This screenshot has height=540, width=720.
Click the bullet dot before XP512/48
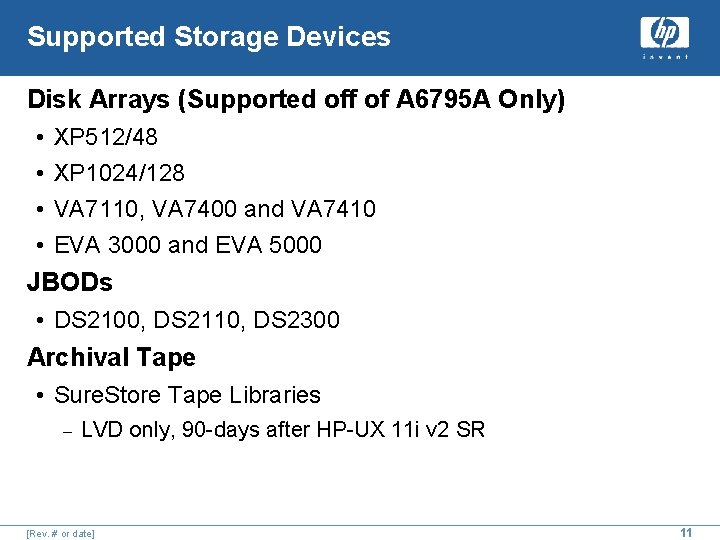40,137
